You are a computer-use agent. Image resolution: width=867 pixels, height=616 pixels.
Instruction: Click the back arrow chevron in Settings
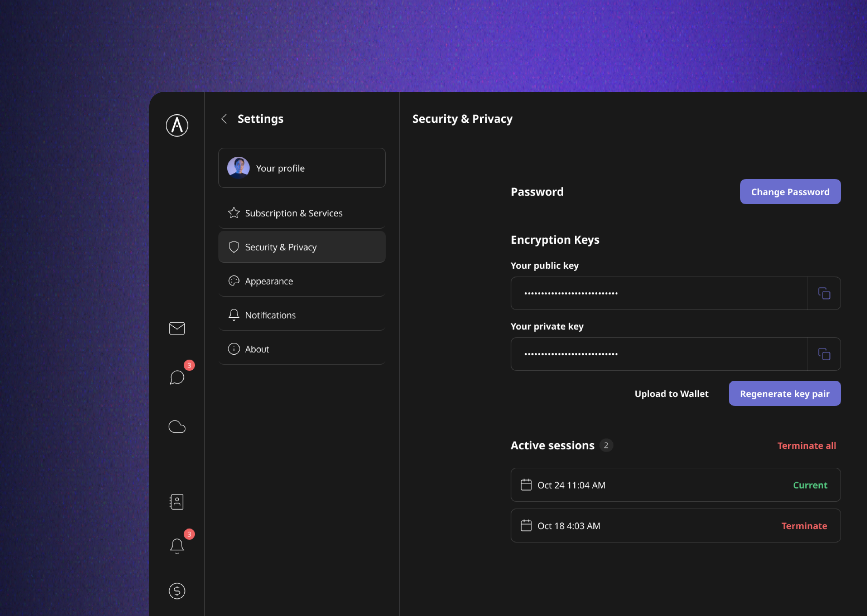click(223, 119)
